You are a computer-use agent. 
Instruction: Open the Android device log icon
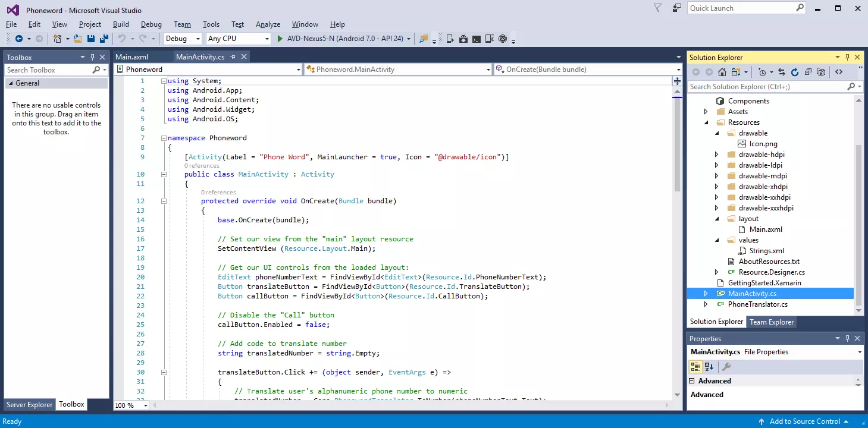click(x=490, y=39)
